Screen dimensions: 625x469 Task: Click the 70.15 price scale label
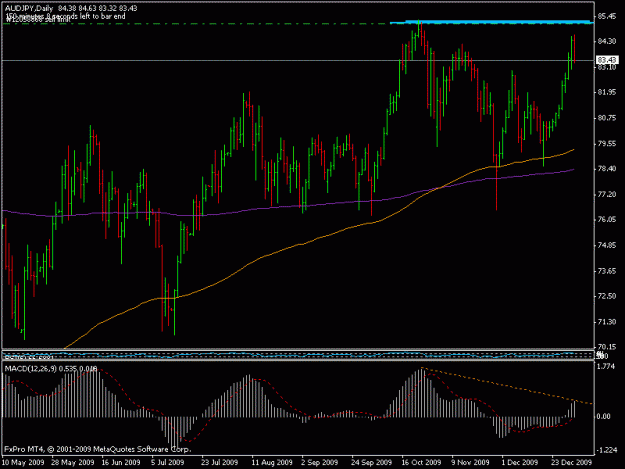pyautogui.click(x=606, y=347)
